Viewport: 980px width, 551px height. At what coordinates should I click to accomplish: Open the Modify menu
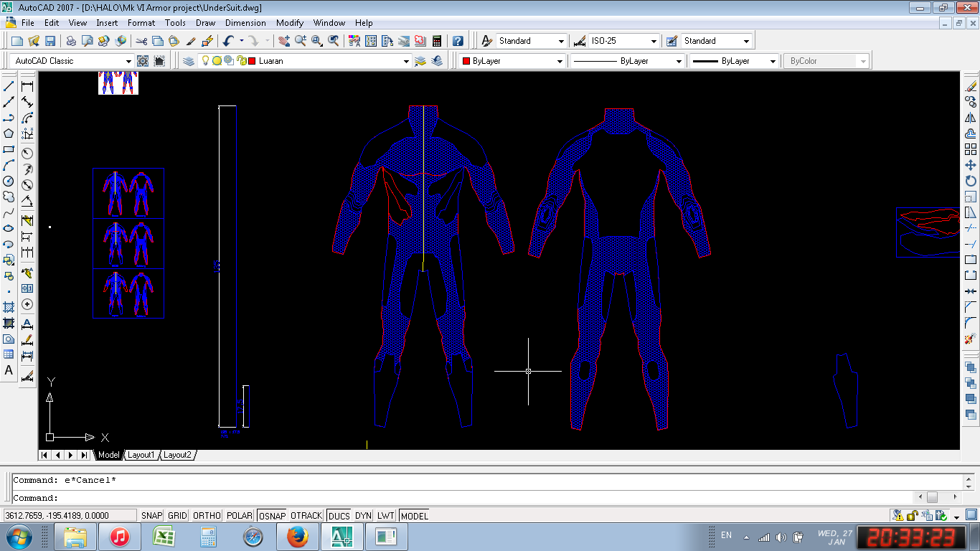click(290, 23)
